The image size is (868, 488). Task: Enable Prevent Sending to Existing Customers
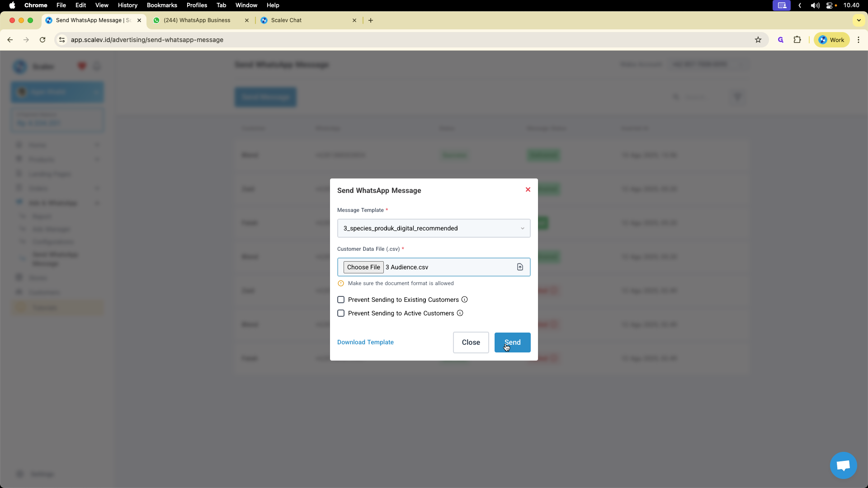point(341,300)
